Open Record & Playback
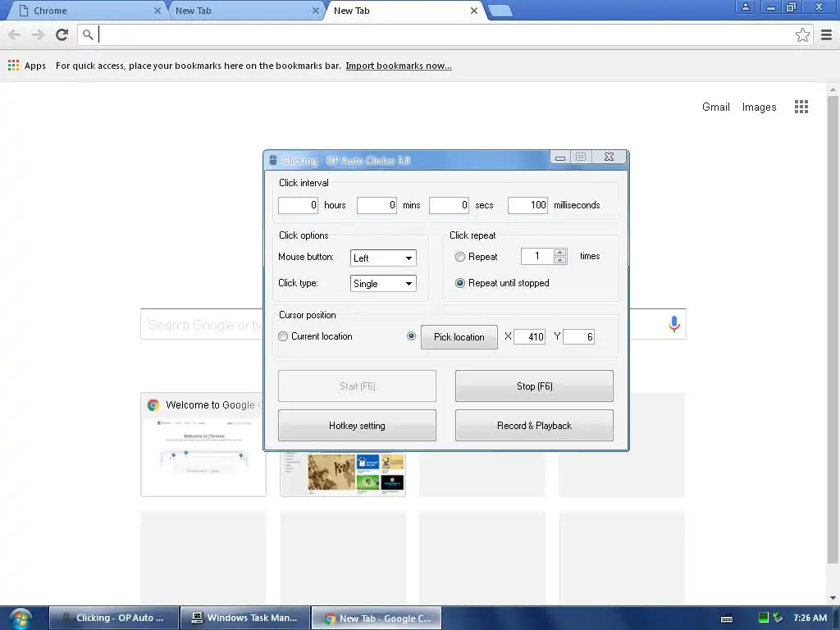The image size is (840, 630). 534,426
